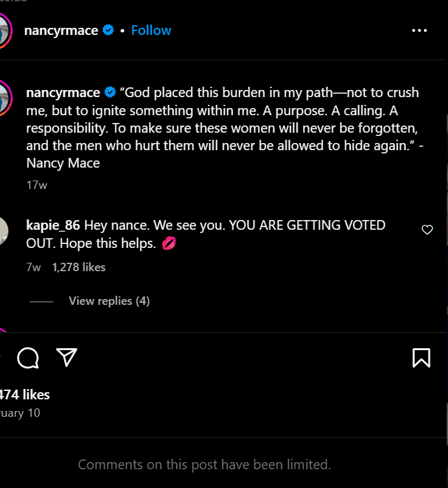Open the post likes count list
This screenshot has width=448, height=488.
(25, 395)
